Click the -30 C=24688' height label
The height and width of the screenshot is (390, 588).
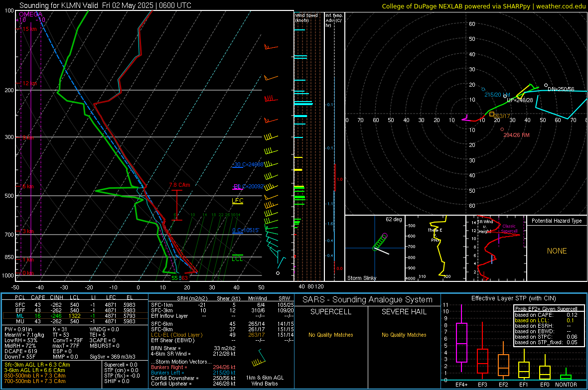pos(248,164)
